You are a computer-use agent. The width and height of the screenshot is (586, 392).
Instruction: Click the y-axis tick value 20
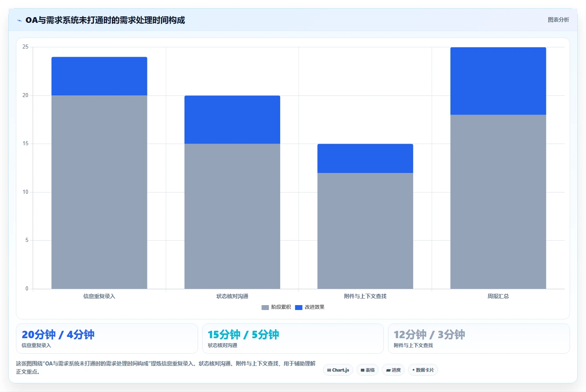(x=25, y=95)
